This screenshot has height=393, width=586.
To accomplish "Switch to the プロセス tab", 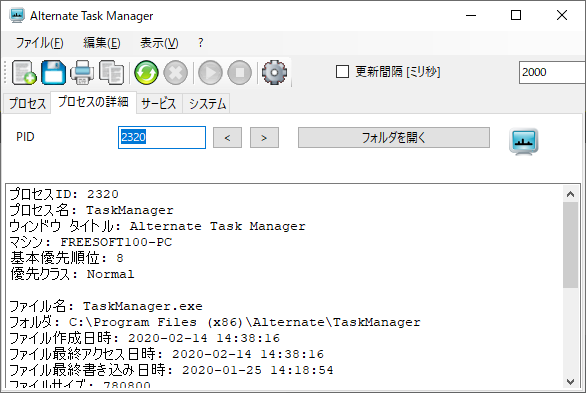I will (x=27, y=103).
